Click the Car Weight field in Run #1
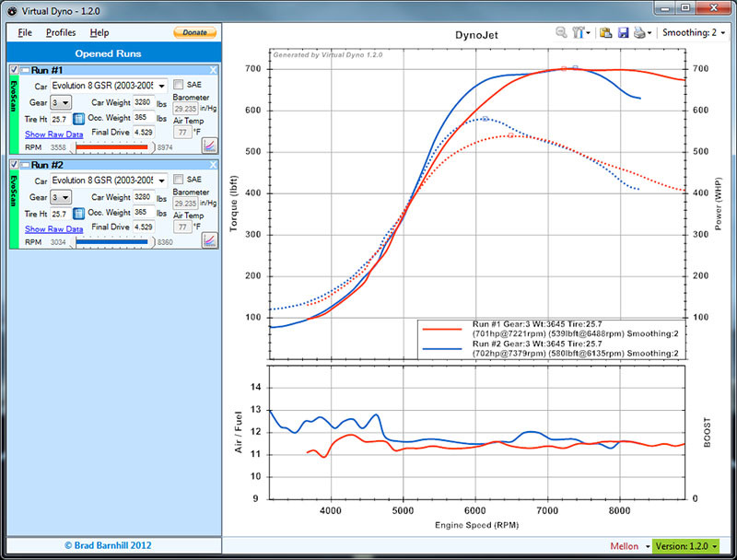 click(x=144, y=102)
